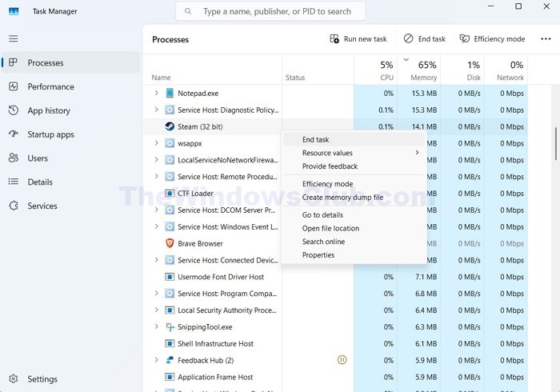Viewport: 560px width, 392px height.
Task: Click the Steam process icon
Action: [170, 126]
